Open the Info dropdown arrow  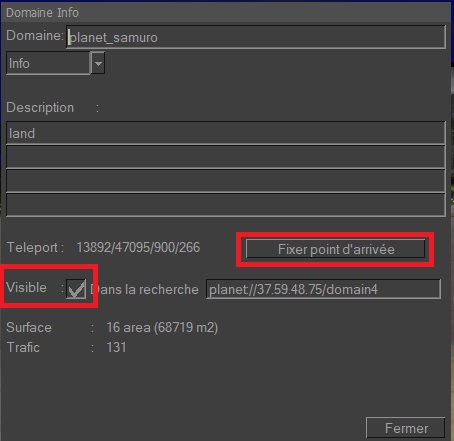(x=98, y=63)
